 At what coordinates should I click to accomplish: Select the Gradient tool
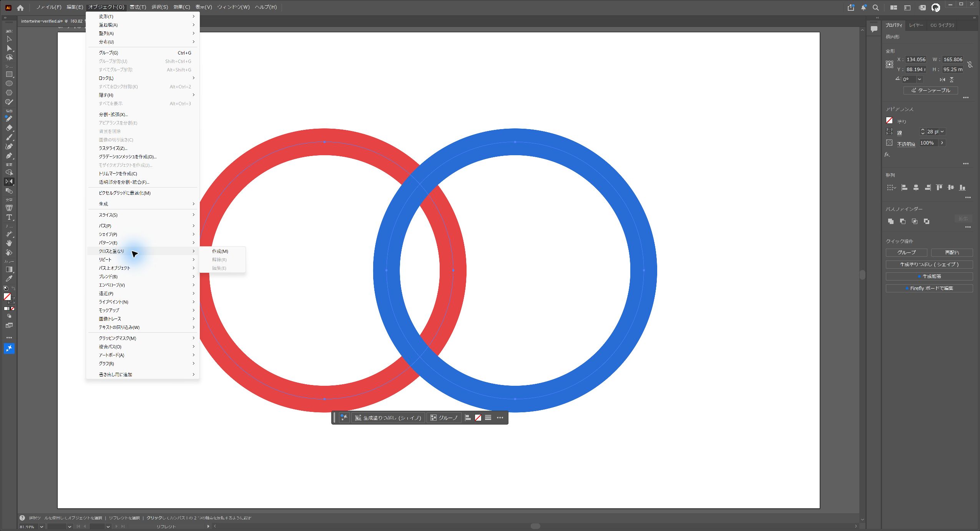coord(9,269)
